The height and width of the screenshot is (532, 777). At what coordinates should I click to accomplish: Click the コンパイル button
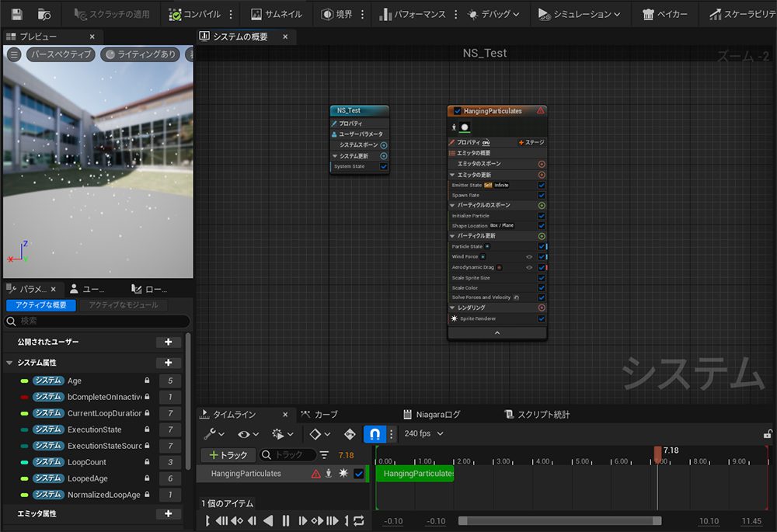196,14
